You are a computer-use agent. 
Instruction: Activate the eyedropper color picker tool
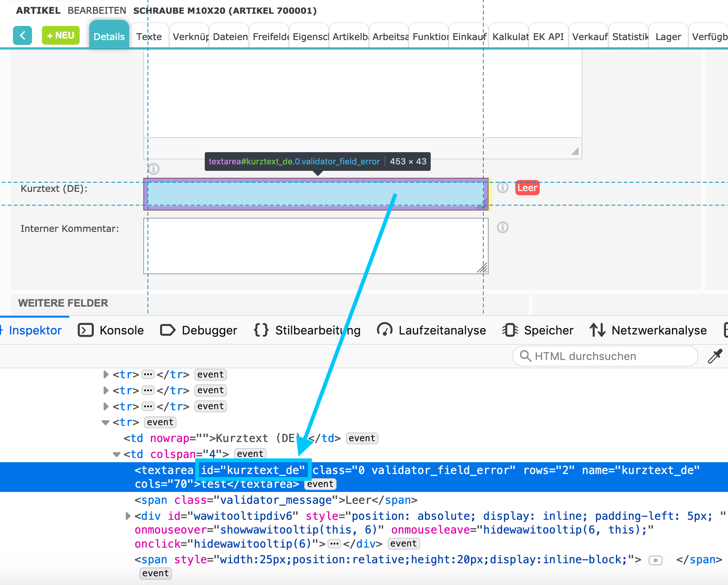click(715, 356)
